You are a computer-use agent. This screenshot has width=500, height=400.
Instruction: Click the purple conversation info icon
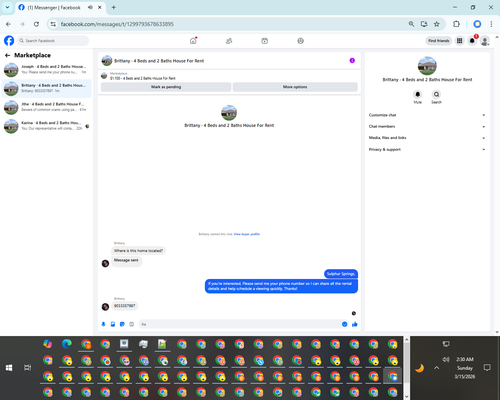tap(352, 60)
